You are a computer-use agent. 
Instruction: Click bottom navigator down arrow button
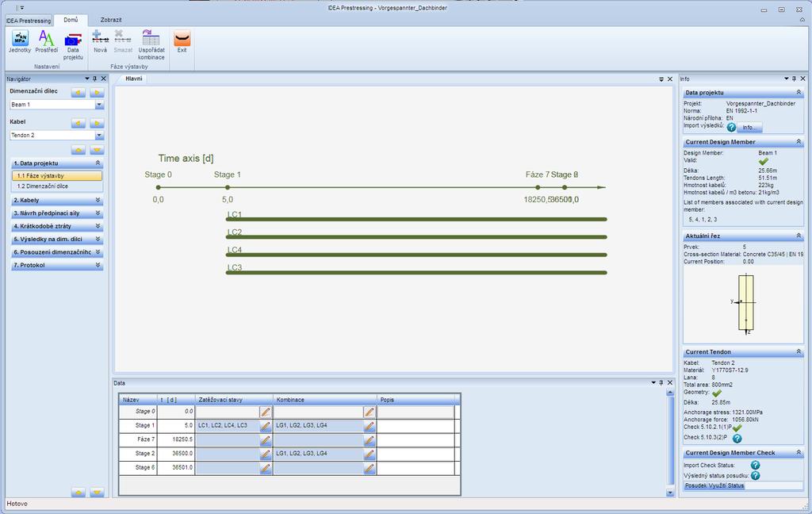tap(97, 493)
